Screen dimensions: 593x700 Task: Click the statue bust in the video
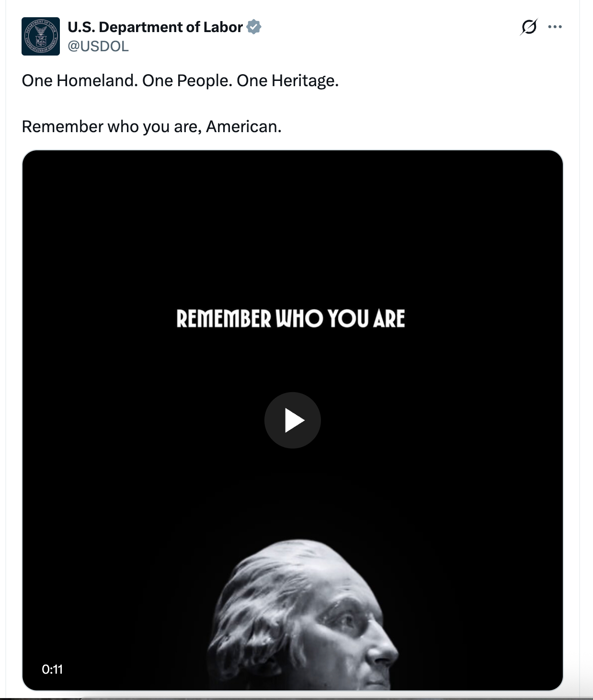tap(307, 618)
